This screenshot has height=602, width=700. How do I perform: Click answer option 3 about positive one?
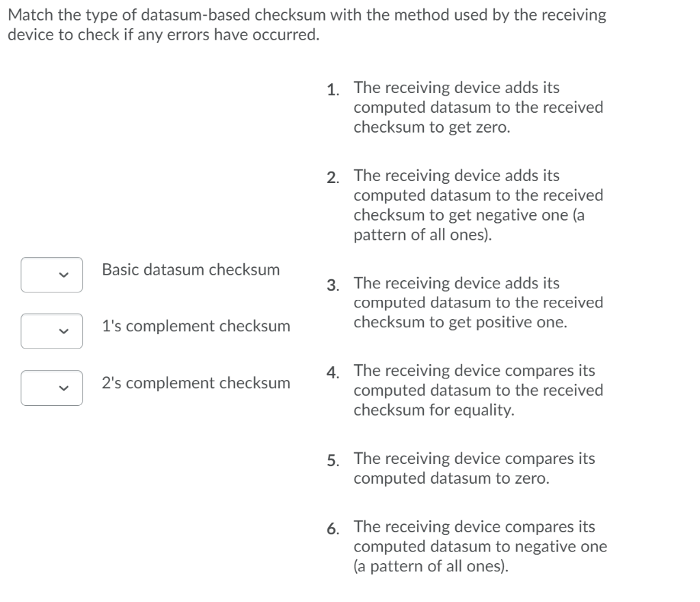(x=477, y=303)
